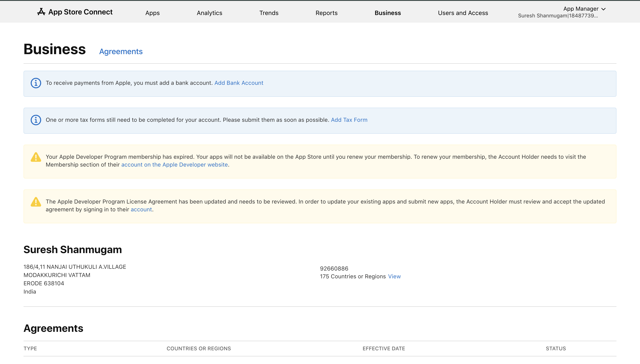Click the App Store Connect title text
This screenshot has width=640, height=364.
[x=80, y=12]
